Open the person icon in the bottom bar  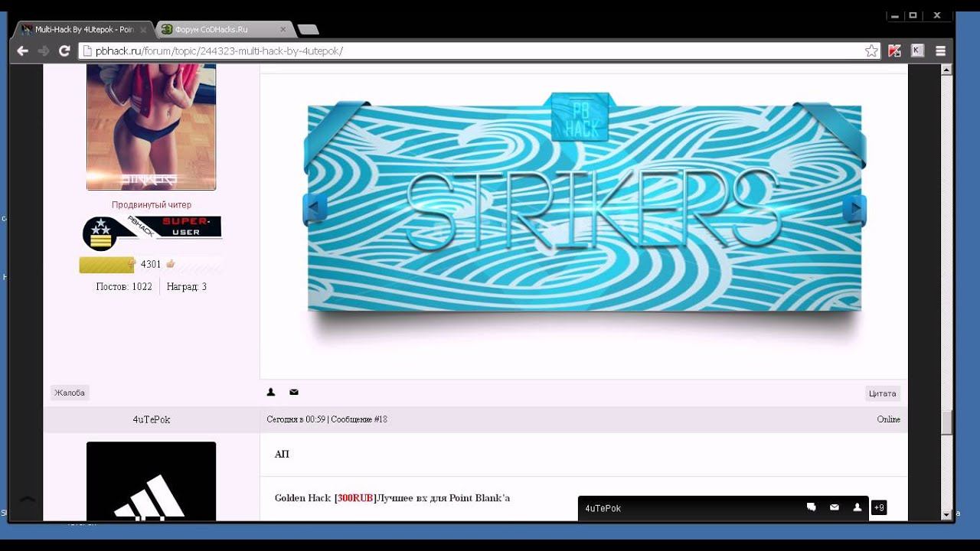(x=857, y=507)
